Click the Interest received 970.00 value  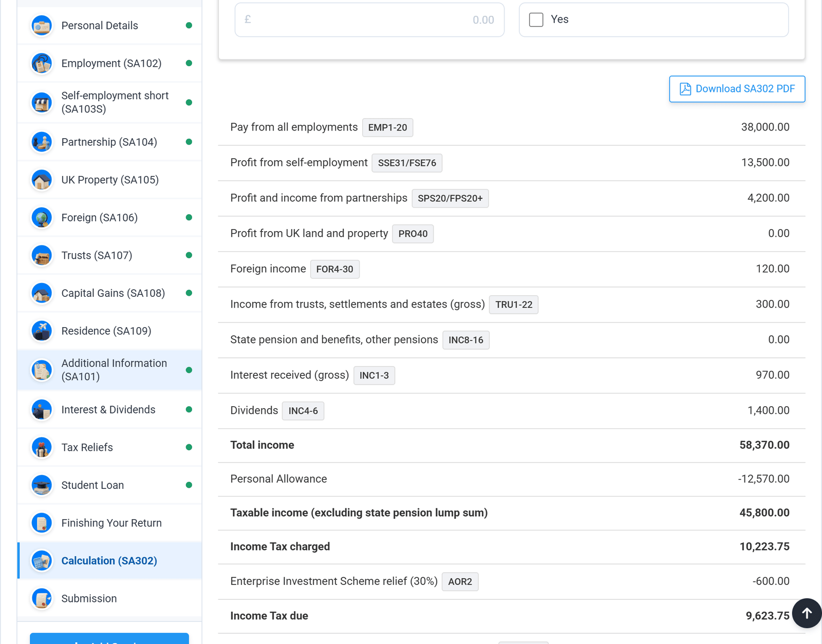click(x=772, y=375)
